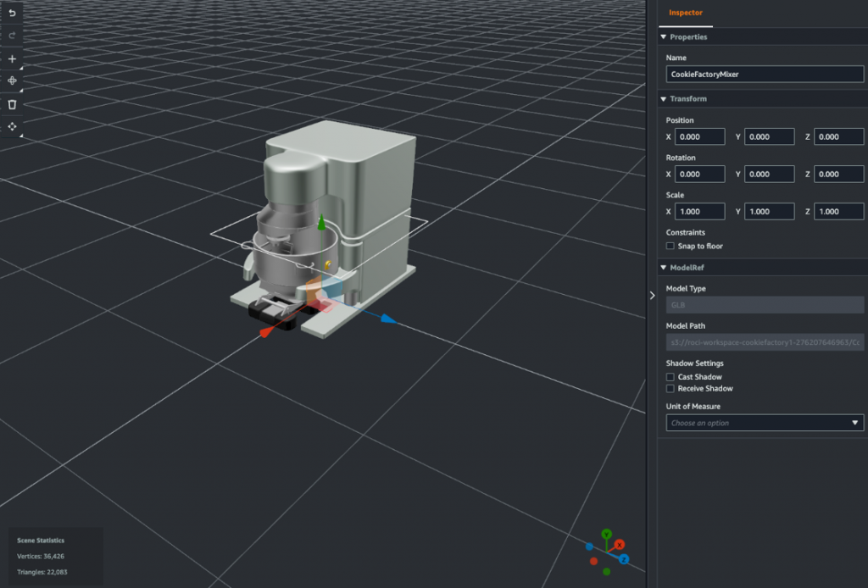The width and height of the screenshot is (868, 588).
Task: Click the Name field containing CookieFactoryMixer
Action: point(765,74)
